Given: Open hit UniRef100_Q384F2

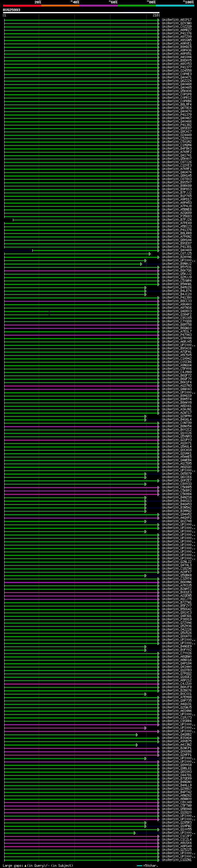Looking at the screenshot, I should pos(176,314).
